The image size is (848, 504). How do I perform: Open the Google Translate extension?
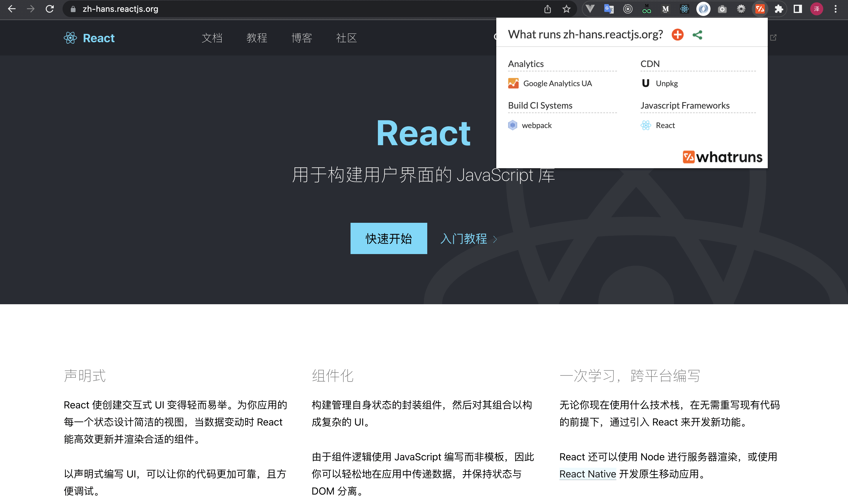coord(609,9)
